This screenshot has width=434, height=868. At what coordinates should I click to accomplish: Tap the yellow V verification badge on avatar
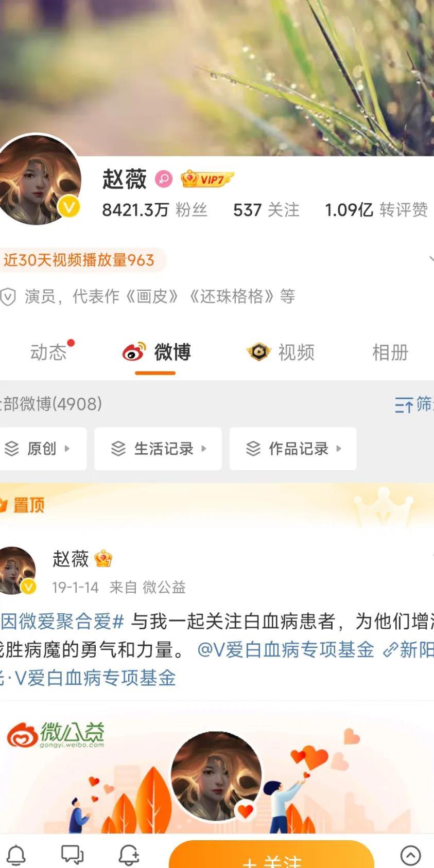tap(69, 207)
